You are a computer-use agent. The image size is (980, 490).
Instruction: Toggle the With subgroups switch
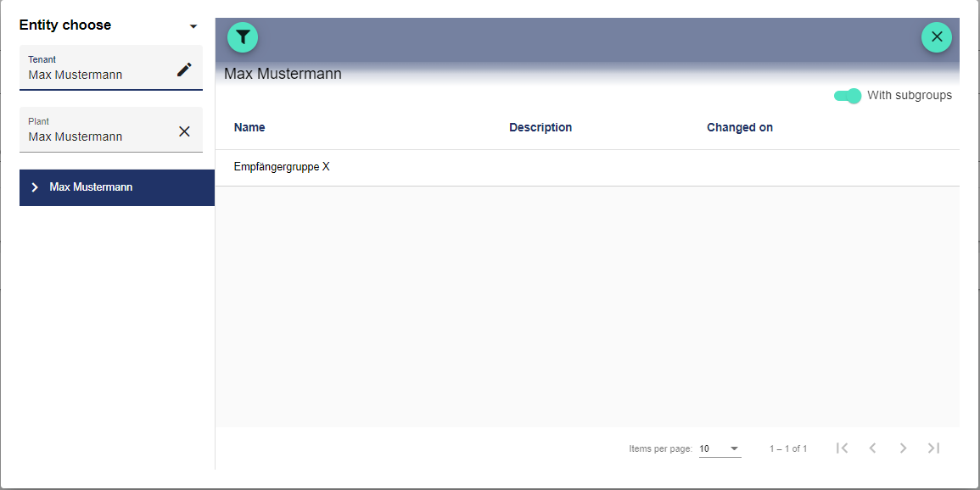coord(848,96)
